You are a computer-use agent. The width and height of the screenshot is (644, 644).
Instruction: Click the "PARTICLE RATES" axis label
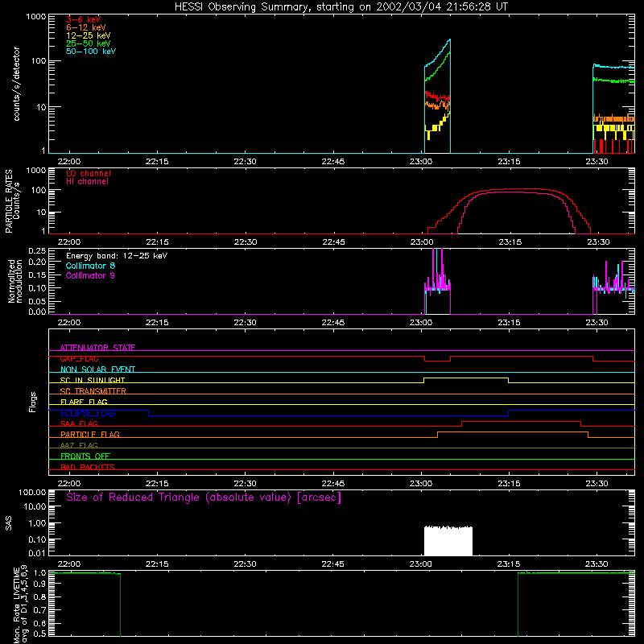tap(9, 201)
